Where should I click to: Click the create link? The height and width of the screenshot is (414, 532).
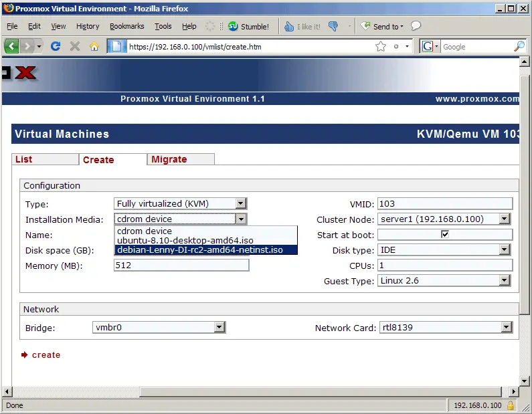point(46,355)
